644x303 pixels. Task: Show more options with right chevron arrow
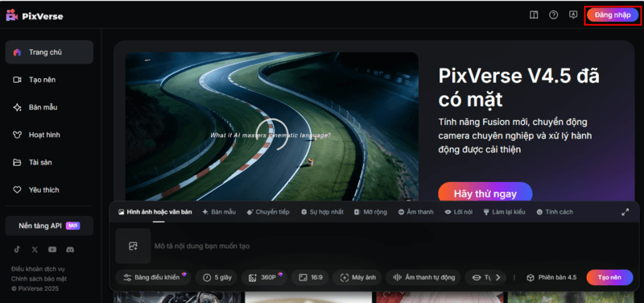pyautogui.click(x=498, y=277)
